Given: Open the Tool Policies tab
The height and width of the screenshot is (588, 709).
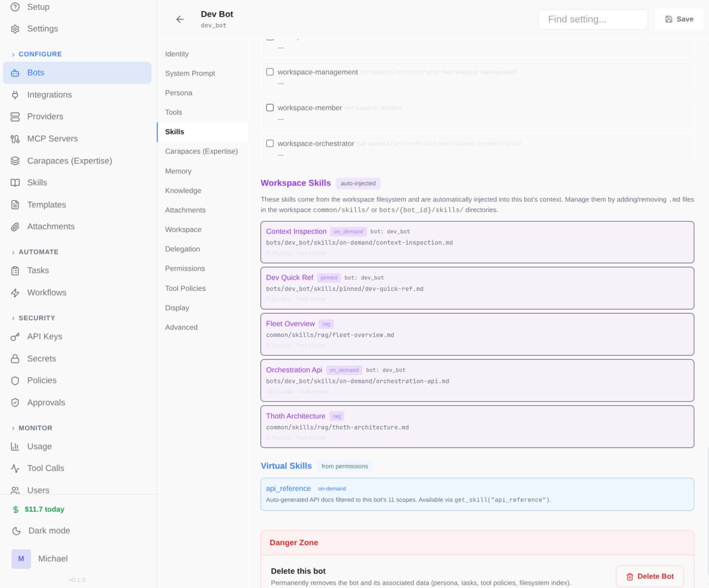Looking at the screenshot, I should point(185,288).
